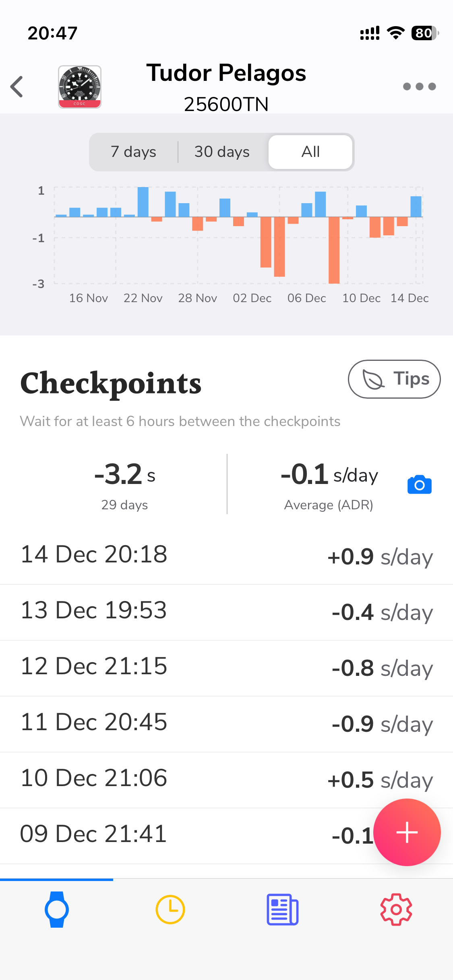Screen dimensions: 453x980
Task: Tap the blue camera icon
Action: click(419, 484)
